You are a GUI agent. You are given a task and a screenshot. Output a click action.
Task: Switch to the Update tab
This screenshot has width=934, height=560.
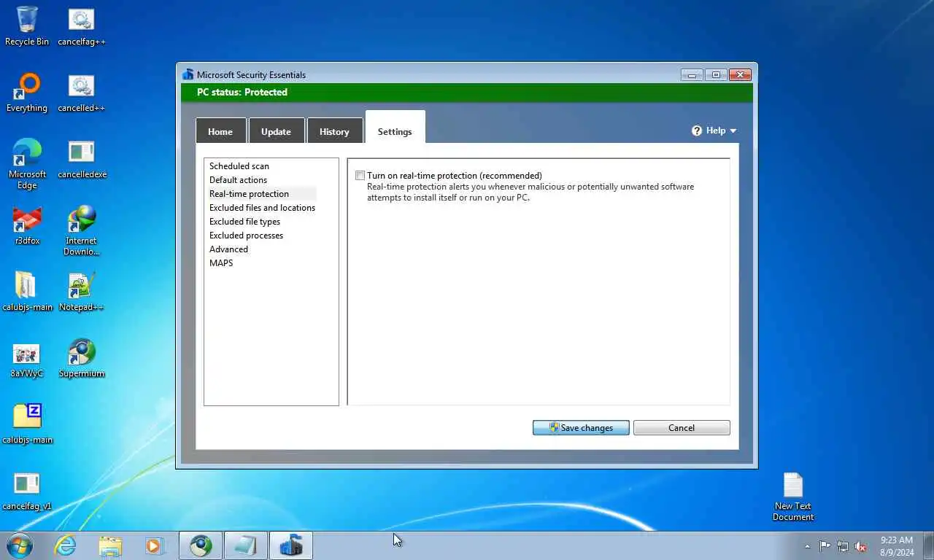(276, 131)
